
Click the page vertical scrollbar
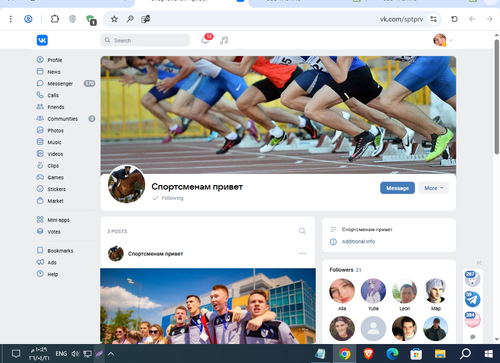pos(497,97)
